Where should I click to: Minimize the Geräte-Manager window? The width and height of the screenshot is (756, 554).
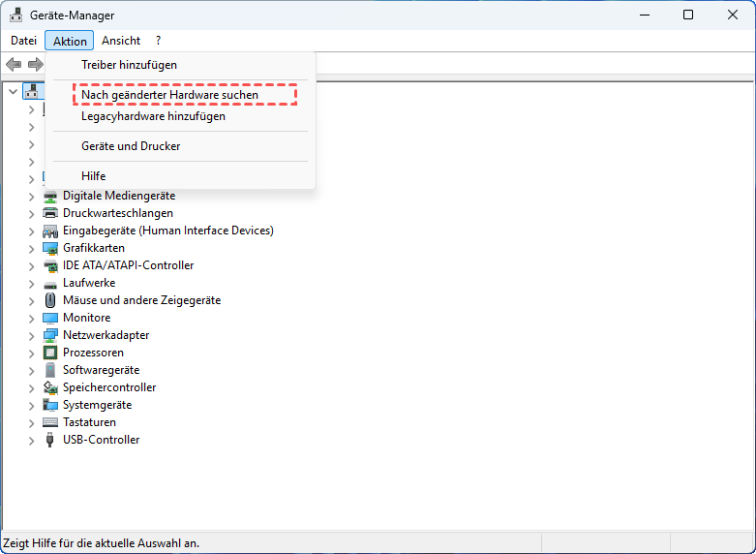pos(644,15)
